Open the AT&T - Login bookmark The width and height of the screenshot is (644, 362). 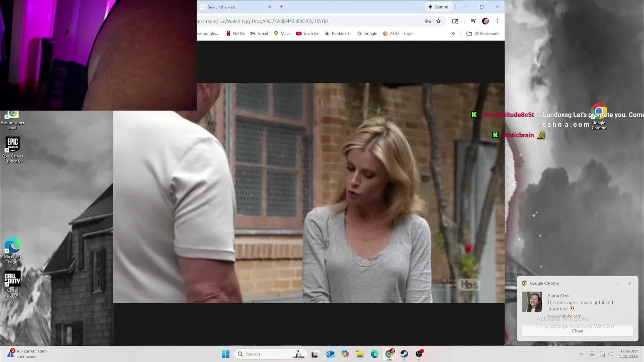398,34
